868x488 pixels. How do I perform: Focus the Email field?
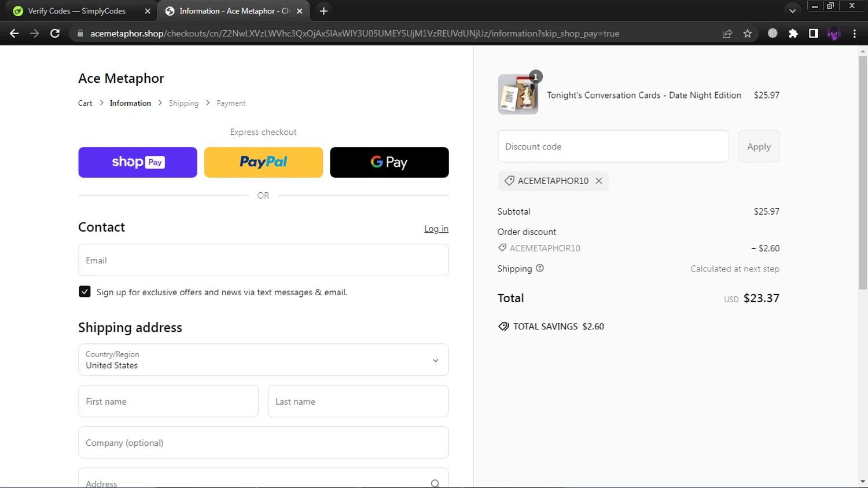(x=263, y=260)
